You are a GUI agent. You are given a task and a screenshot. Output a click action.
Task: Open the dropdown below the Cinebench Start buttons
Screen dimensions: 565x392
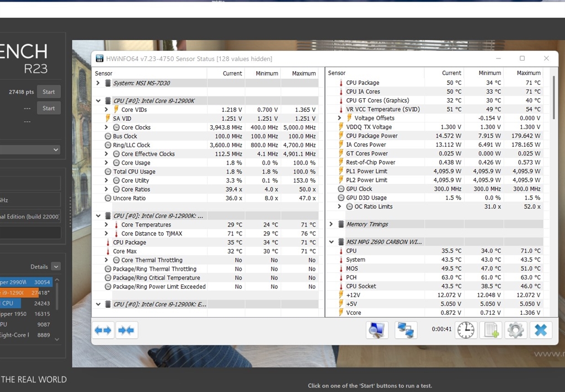coord(30,149)
